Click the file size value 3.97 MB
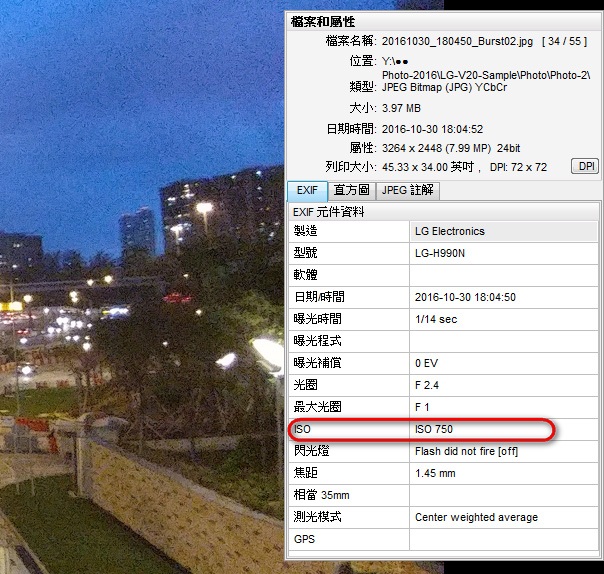Image resolution: width=604 pixels, height=574 pixels. [x=401, y=108]
